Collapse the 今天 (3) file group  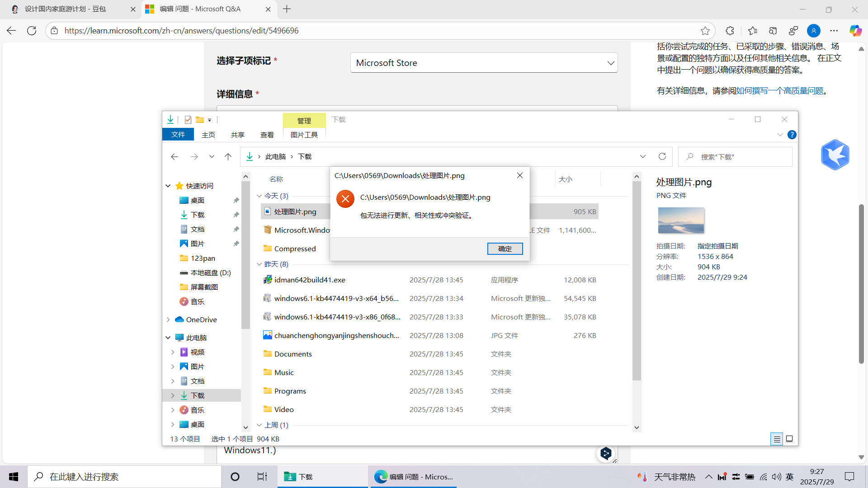click(259, 196)
